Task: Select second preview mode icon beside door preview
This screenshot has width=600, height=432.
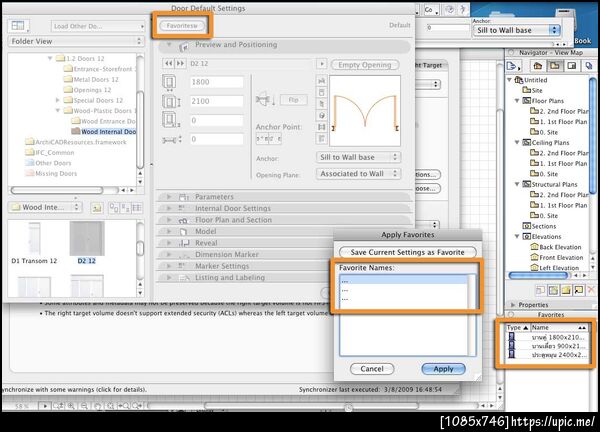Action: pos(321,92)
